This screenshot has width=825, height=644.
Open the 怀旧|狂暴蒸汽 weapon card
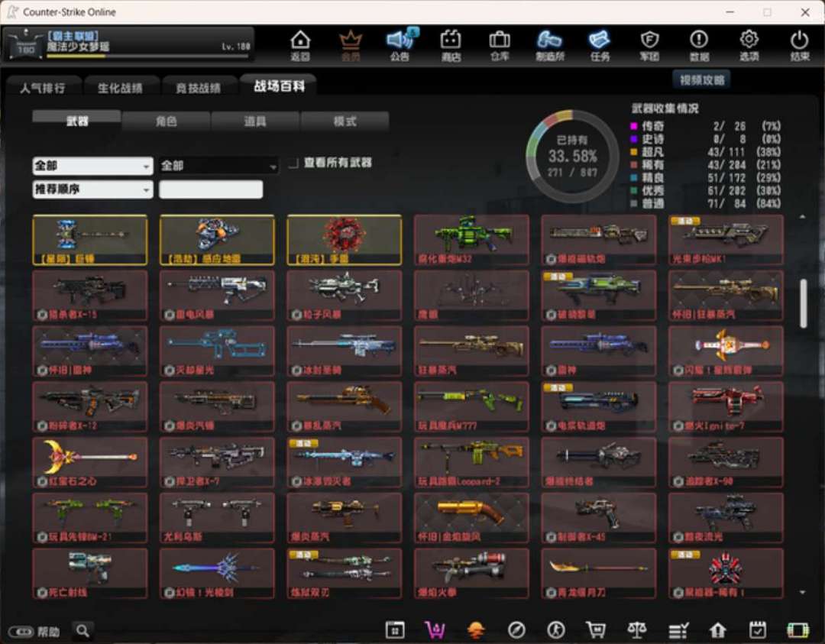(x=726, y=296)
